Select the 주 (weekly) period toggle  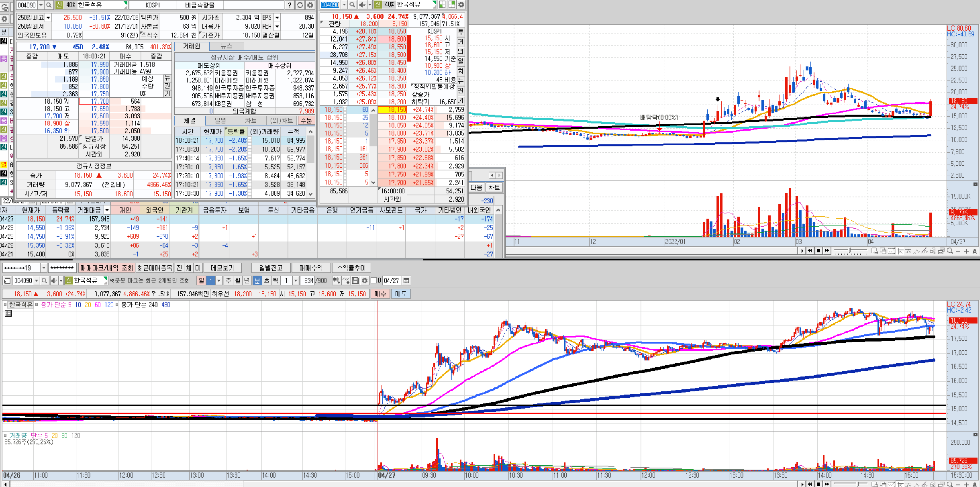[229, 281]
